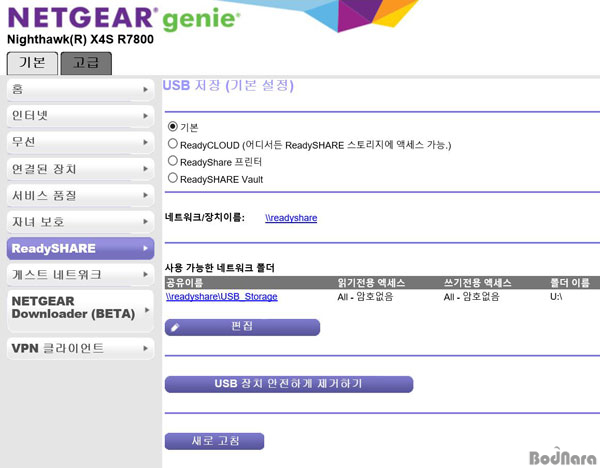The width and height of the screenshot is (600, 468).
Task: Click 네트워크/장치이름 label
Action: pyautogui.click(x=205, y=218)
